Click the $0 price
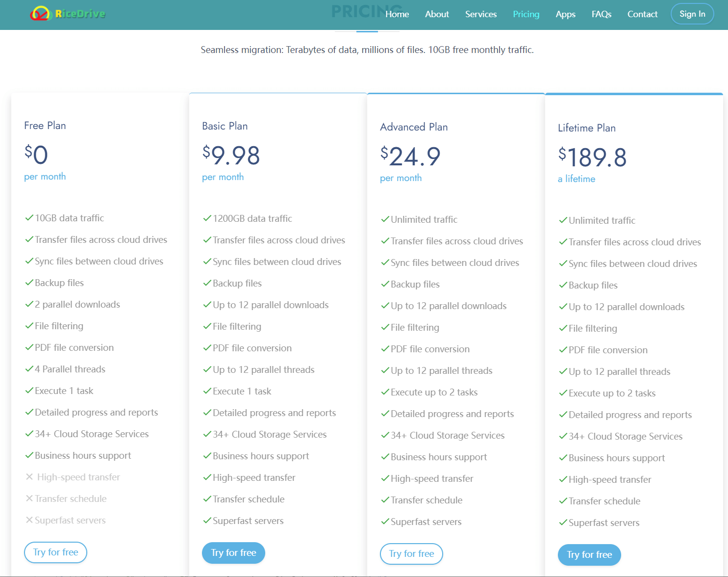The width and height of the screenshot is (728, 577). (x=36, y=155)
